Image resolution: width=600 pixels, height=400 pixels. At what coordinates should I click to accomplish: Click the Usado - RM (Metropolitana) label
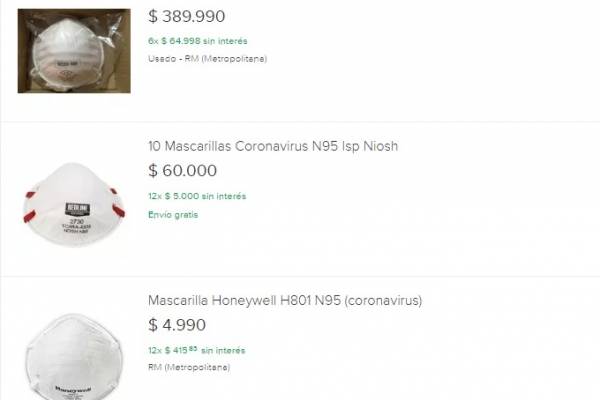(x=207, y=59)
